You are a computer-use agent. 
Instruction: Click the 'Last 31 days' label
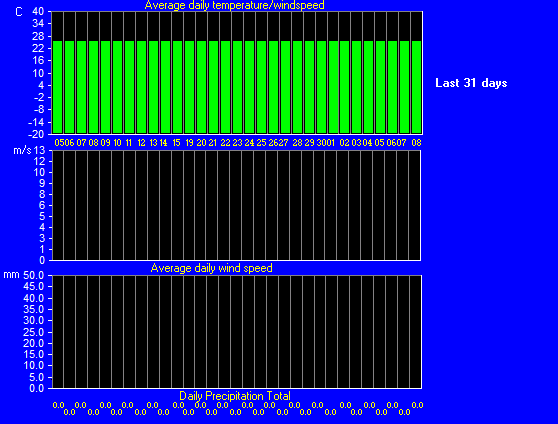[471, 83]
